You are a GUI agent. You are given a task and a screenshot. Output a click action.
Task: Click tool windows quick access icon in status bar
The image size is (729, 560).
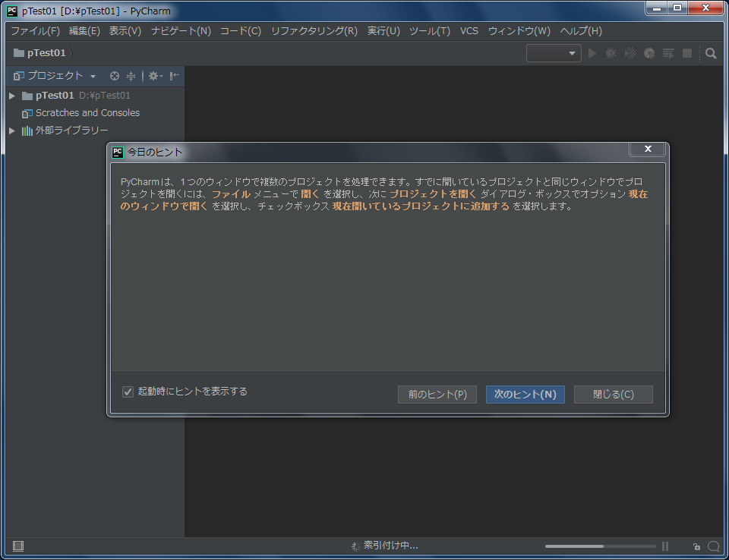pos(18,546)
